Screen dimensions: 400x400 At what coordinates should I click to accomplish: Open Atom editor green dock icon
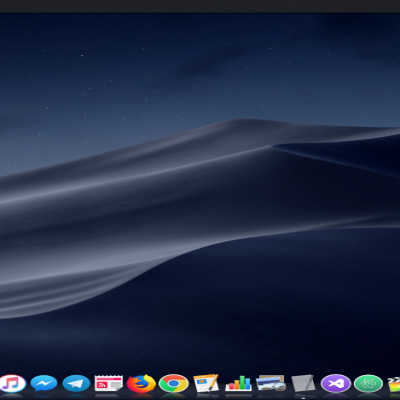tap(368, 384)
